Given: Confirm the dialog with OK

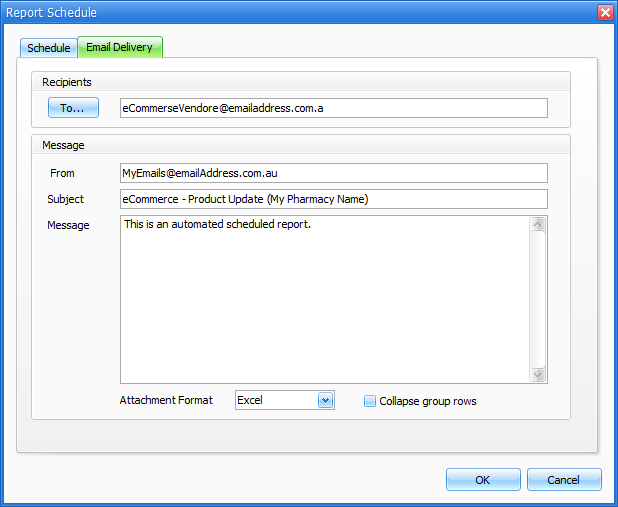Looking at the screenshot, I should pyautogui.click(x=483, y=480).
